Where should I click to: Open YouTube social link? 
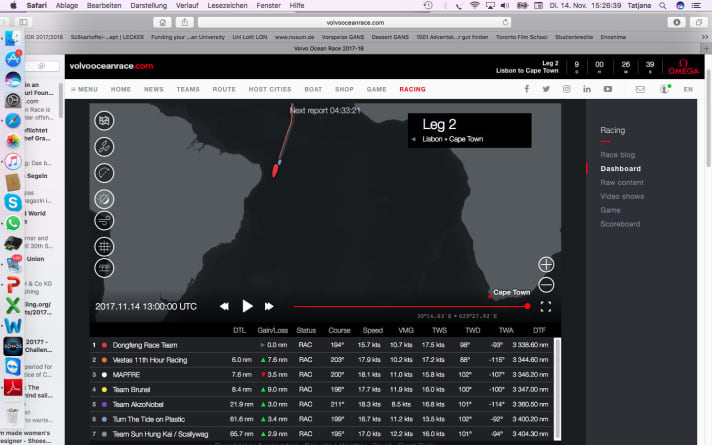coord(608,89)
